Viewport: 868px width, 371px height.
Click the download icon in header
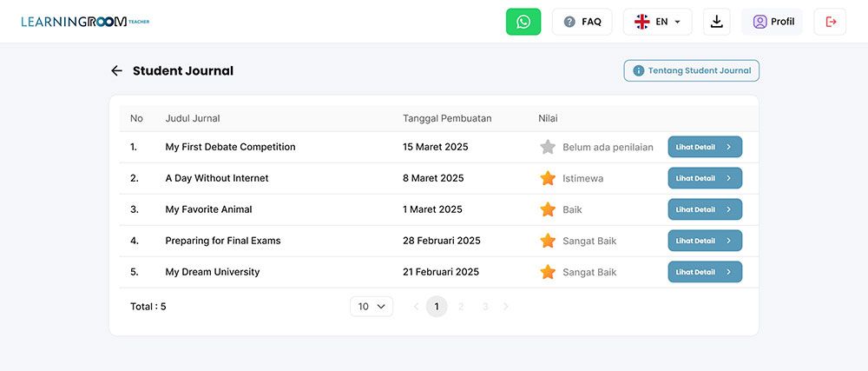[717, 22]
